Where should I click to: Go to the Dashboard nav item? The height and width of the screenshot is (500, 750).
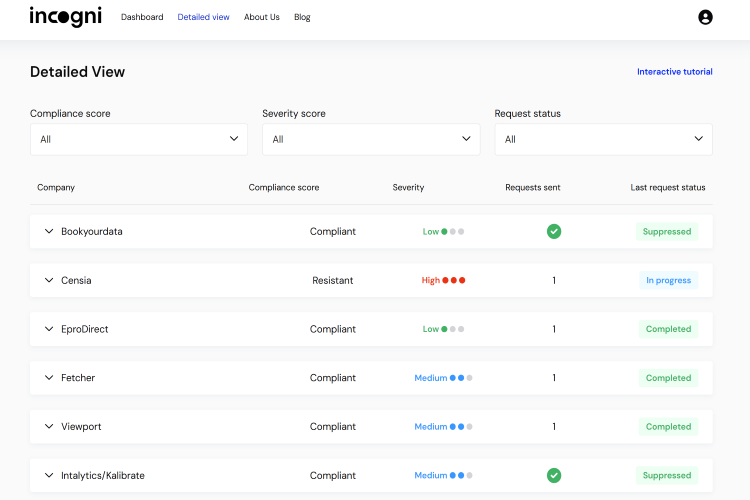point(142,17)
